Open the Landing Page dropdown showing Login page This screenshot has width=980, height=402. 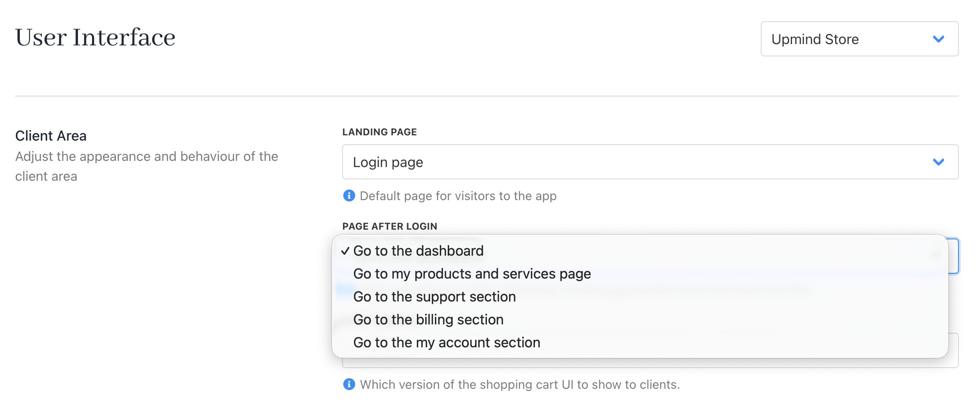pyautogui.click(x=650, y=162)
